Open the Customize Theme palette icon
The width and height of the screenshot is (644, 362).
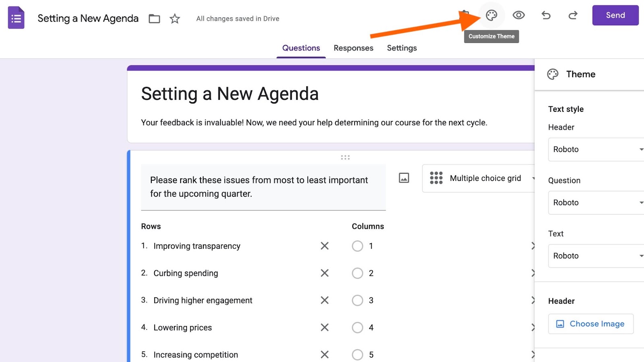point(491,16)
